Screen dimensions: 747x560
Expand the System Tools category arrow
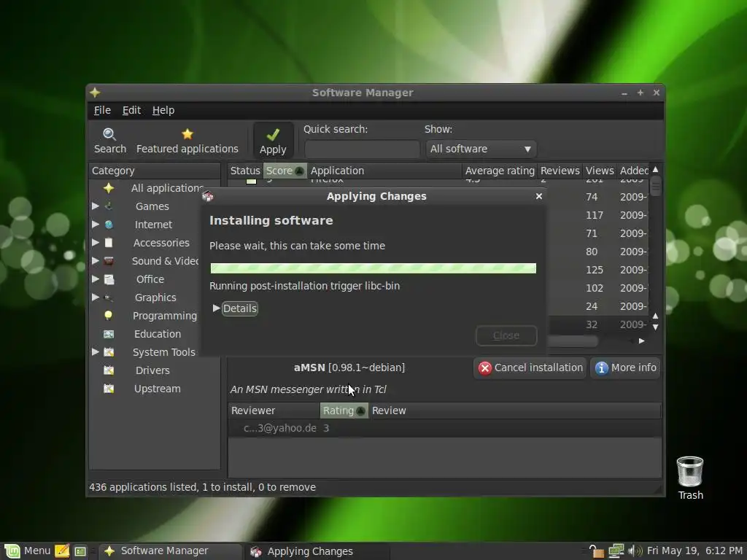(x=96, y=351)
